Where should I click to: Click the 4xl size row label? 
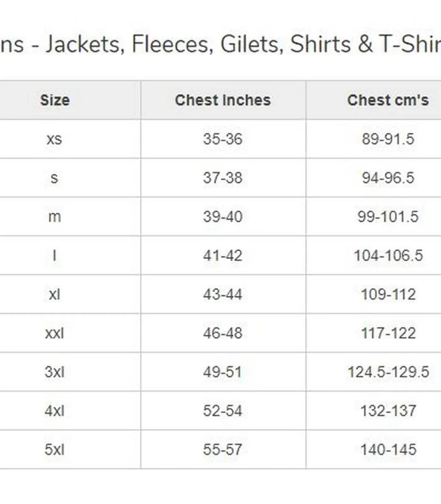(54, 411)
